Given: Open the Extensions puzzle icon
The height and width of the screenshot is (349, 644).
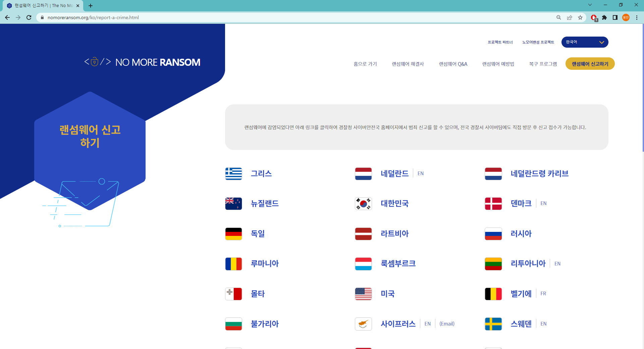Looking at the screenshot, I should (604, 17).
